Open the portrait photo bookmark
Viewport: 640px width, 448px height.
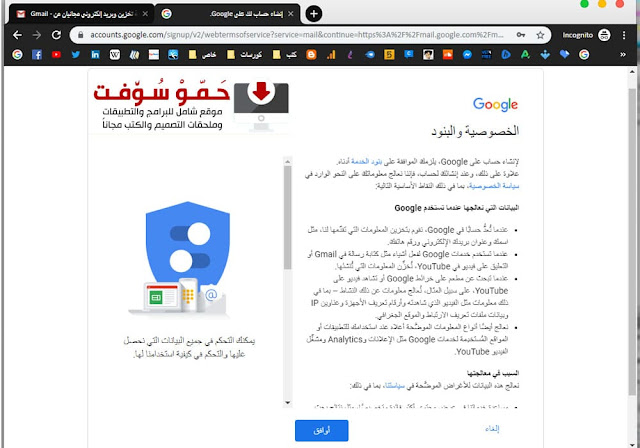point(428,54)
